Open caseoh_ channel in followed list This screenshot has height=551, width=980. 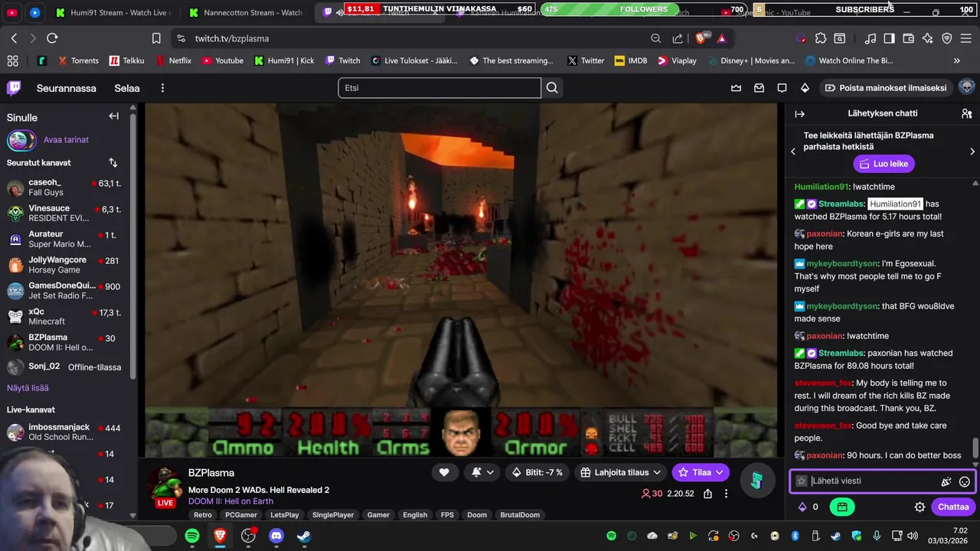tap(67, 187)
